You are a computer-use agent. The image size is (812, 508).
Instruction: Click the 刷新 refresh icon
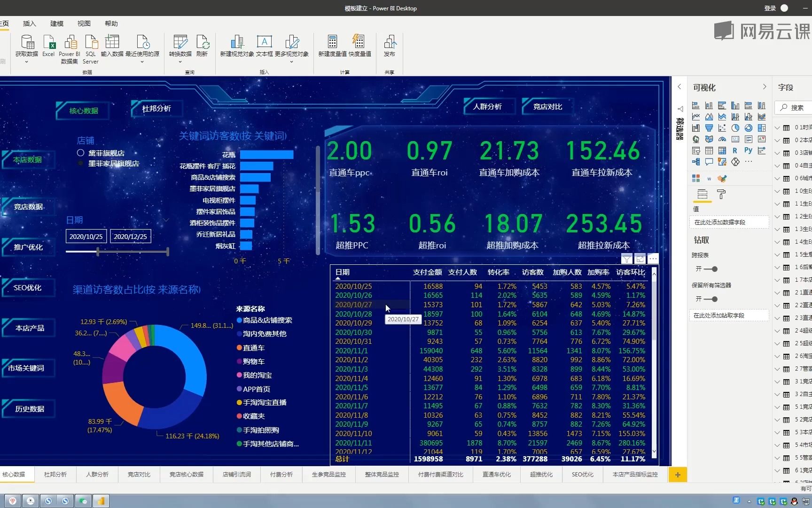(x=203, y=42)
